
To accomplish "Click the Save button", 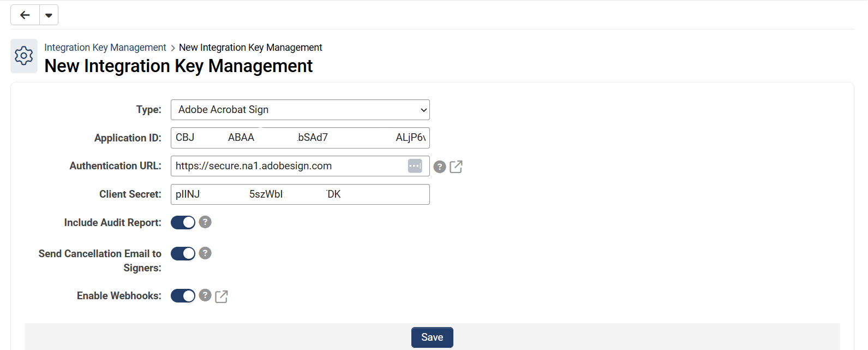I will (x=432, y=337).
